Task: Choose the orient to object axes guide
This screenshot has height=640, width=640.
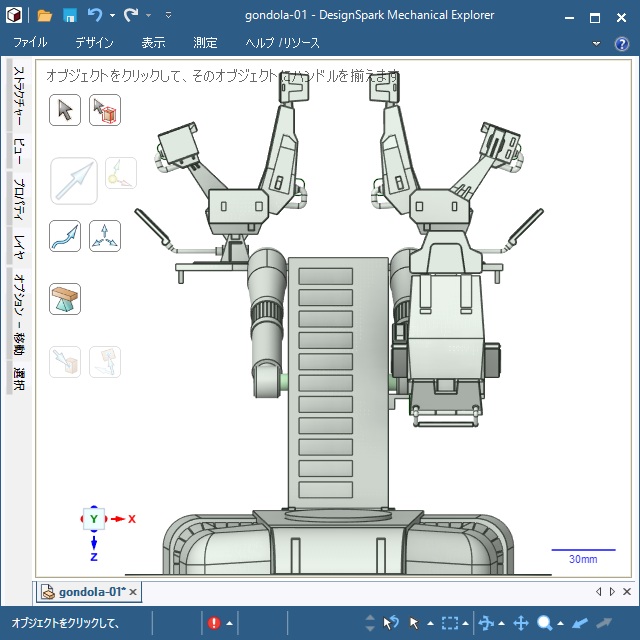Action: (x=105, y=236)
